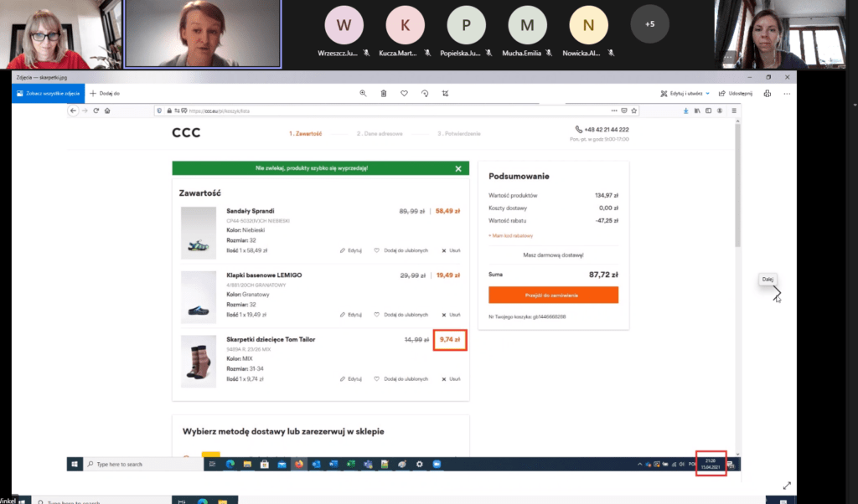Open Settings gear in pictured taskbar

[419, 464]
